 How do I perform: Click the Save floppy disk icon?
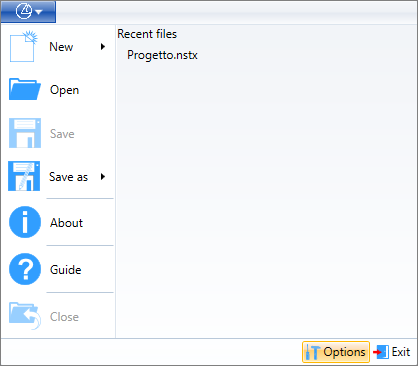(25, 133)
